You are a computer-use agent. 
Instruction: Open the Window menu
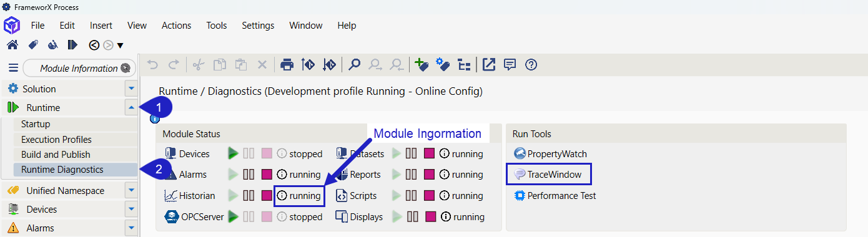[x=306, y=26]
